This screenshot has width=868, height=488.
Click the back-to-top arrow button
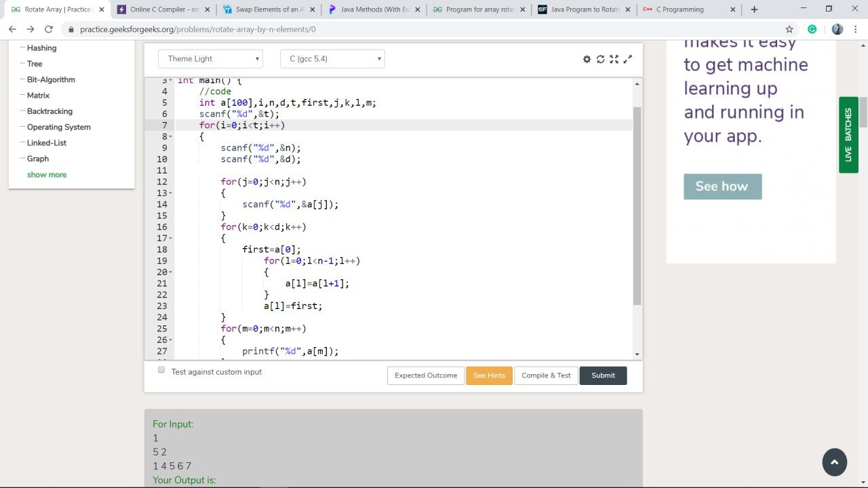(835, 462)
